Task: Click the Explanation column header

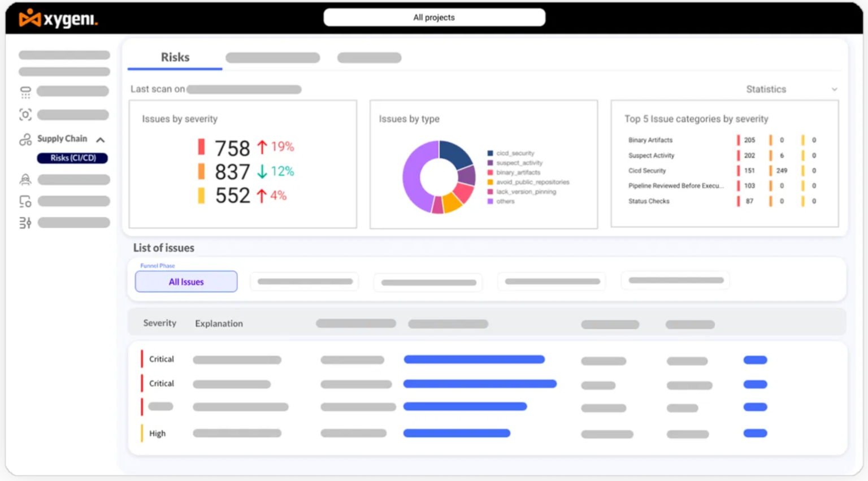Action: click(x=219, y=324)
